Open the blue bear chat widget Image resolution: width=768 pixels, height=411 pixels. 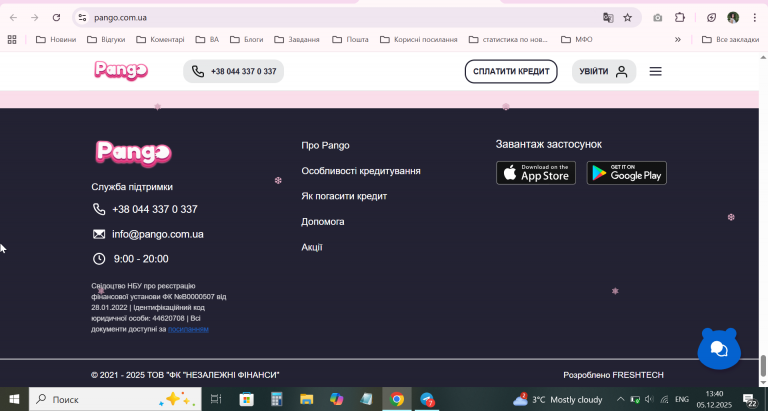[719, 349]
